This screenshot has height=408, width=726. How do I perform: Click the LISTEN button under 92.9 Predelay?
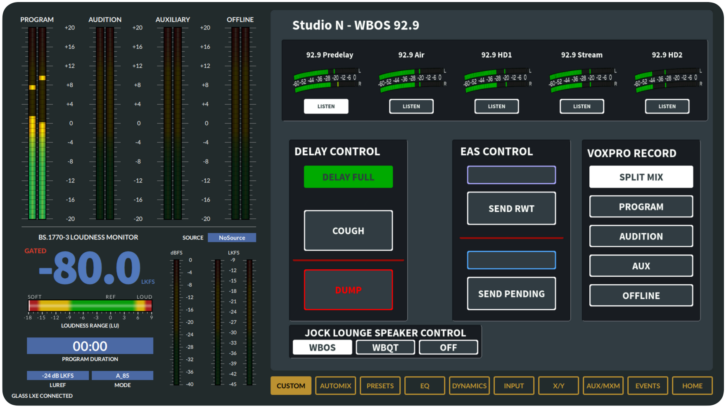click(x=326, y=106)
